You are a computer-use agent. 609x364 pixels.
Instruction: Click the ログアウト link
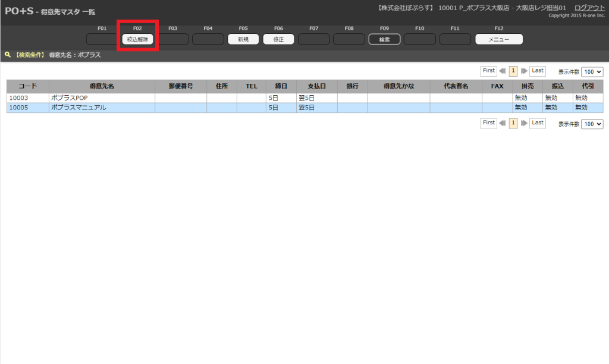point(589,7)
